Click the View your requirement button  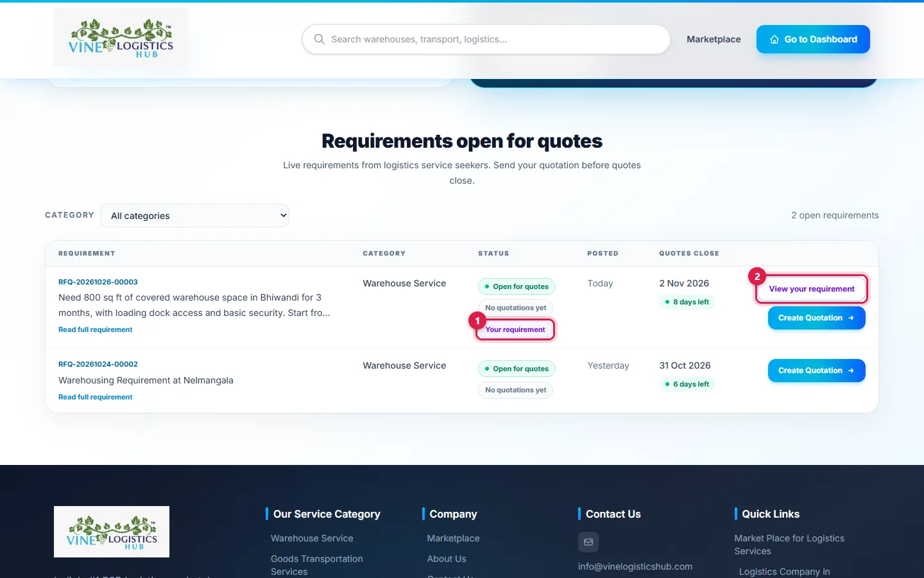coord(812,289)
